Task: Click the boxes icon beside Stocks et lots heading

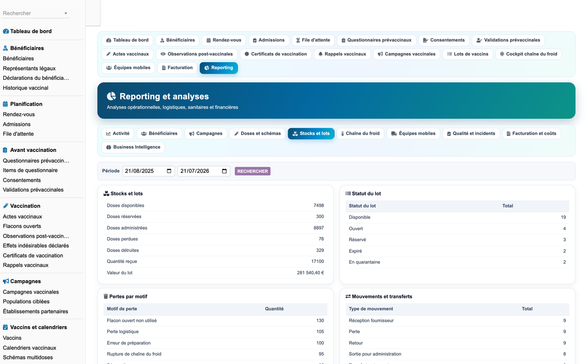Action: pyautogui.click(x=106, y=194)
